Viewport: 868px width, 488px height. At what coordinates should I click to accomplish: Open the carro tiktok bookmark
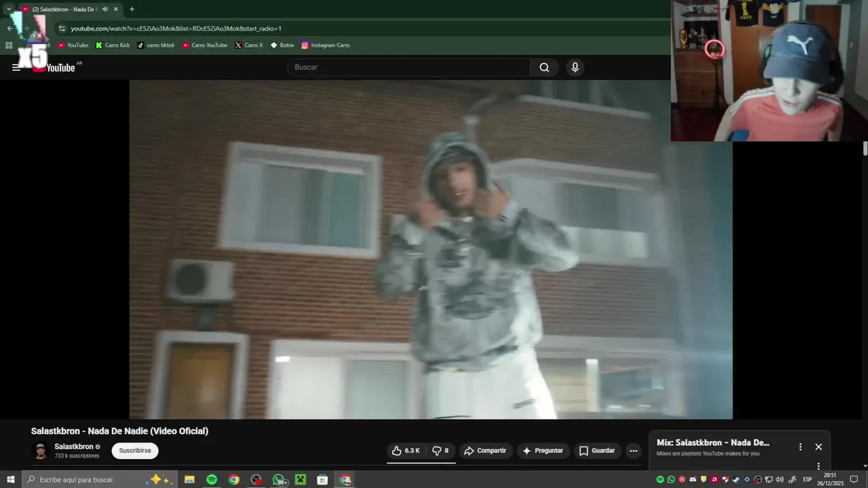156,45
